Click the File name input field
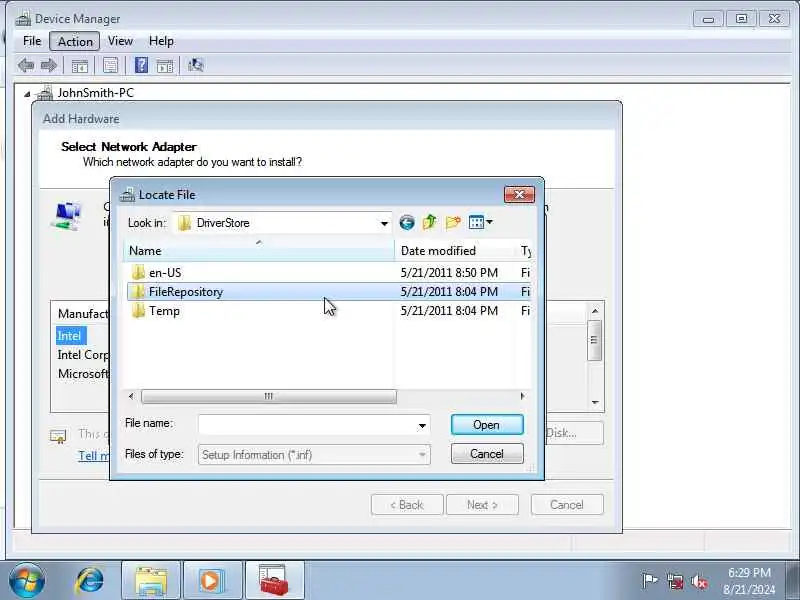The image size is (800, 600). tap(307, 425)
